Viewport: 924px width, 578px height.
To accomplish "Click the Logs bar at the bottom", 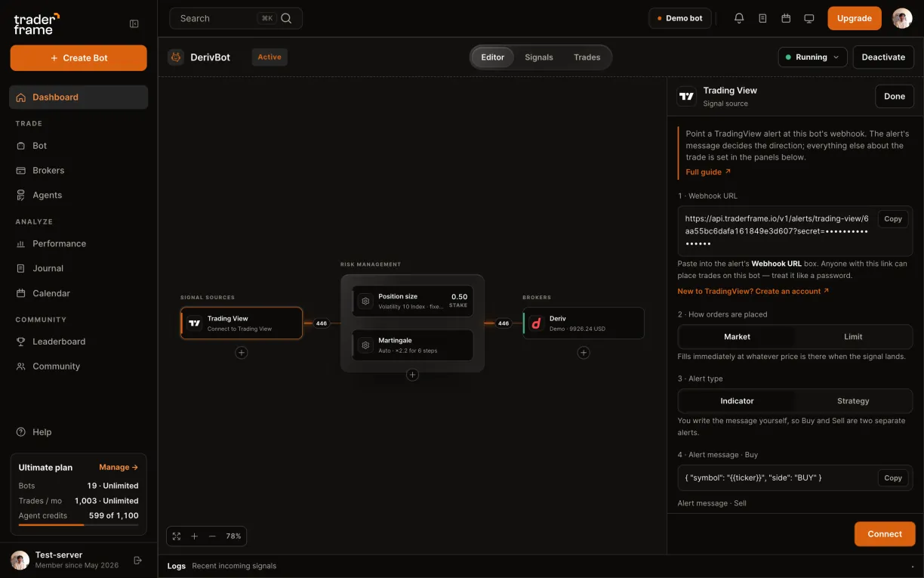I will pos(541,566).
